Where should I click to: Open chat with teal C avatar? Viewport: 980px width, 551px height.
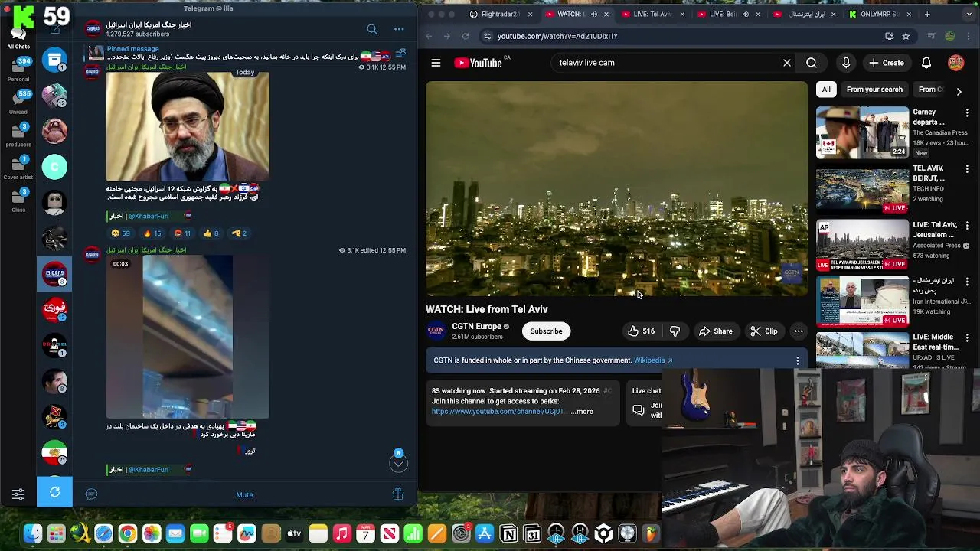pyautogui.click(x=54, y=166)
